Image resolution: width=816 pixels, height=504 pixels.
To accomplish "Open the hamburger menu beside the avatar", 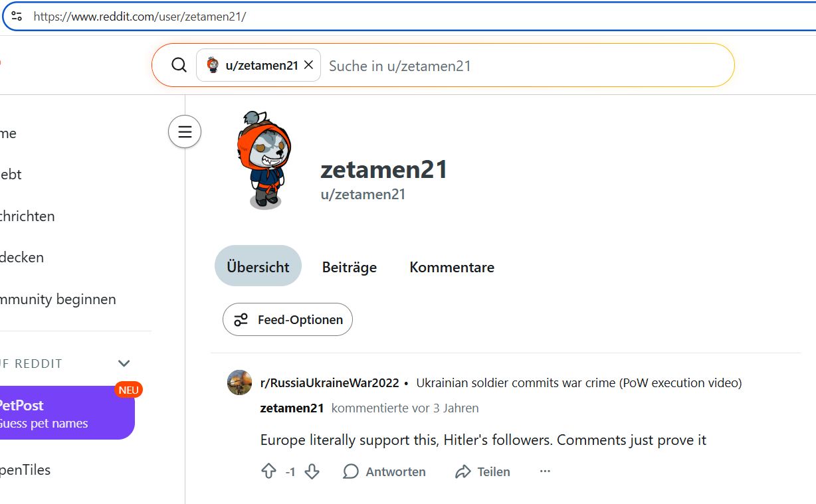I will point(184,131).
